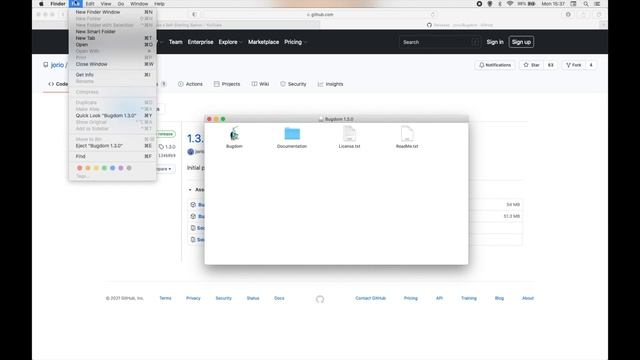Fork the repository on GitHub

tap(573, 65)
